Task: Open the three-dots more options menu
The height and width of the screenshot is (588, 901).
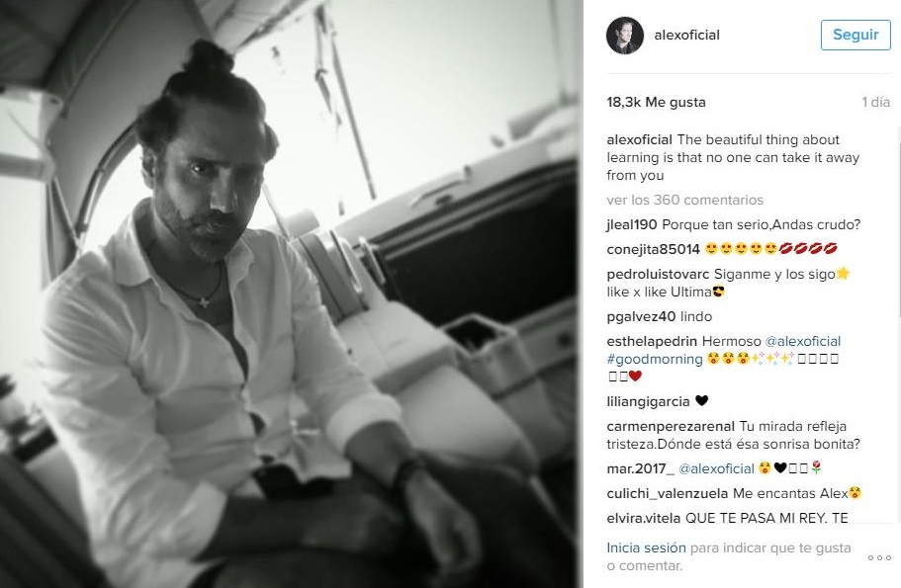Action: click(x=879, y=557)
